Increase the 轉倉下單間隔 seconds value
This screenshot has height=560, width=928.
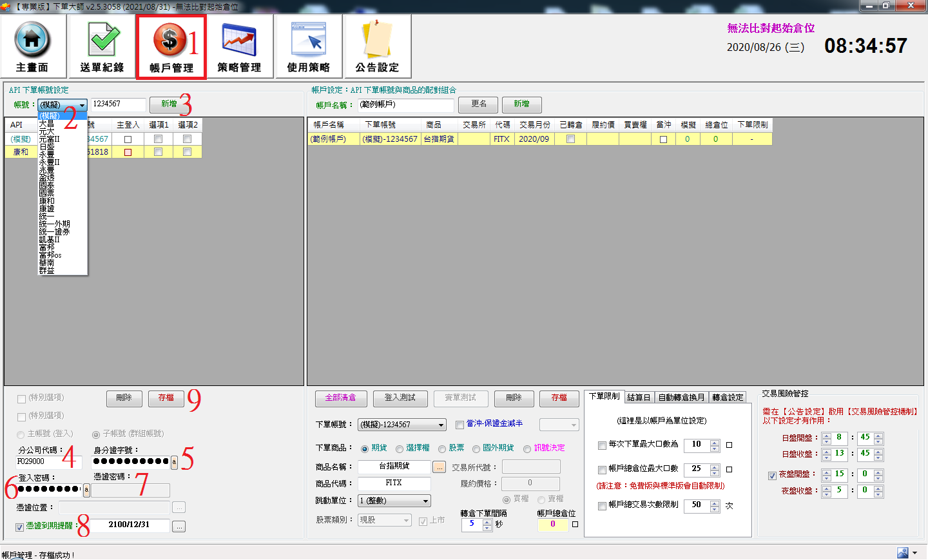(x=487, y=522)
